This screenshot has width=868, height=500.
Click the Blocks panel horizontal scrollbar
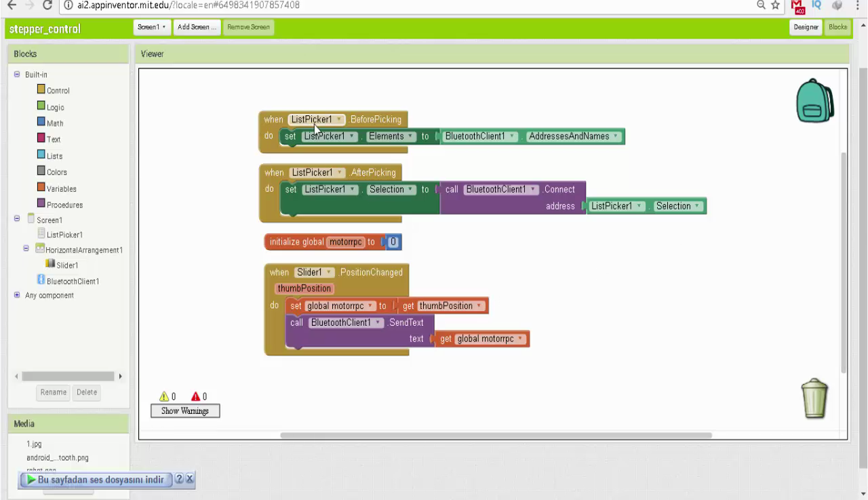pos(68,376)
